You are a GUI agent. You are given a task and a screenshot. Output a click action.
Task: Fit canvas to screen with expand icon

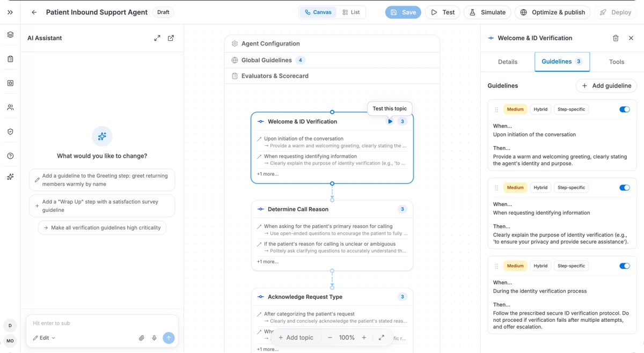[382, 337]
